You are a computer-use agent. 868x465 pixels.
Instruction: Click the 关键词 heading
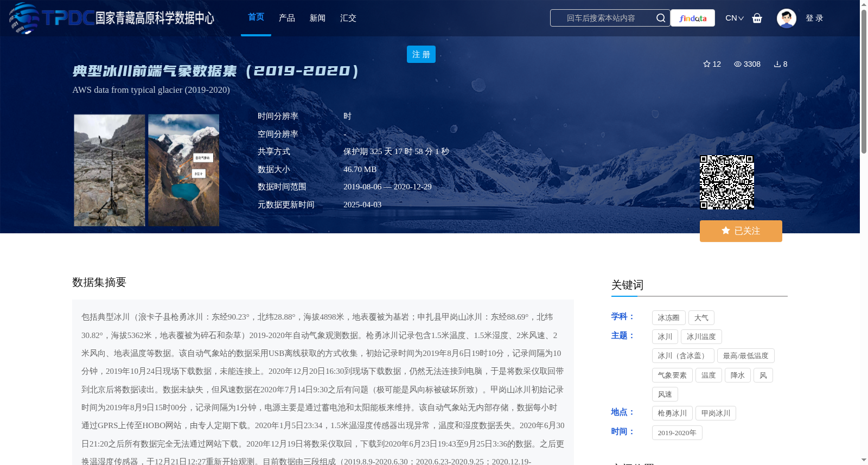(628, 285)
